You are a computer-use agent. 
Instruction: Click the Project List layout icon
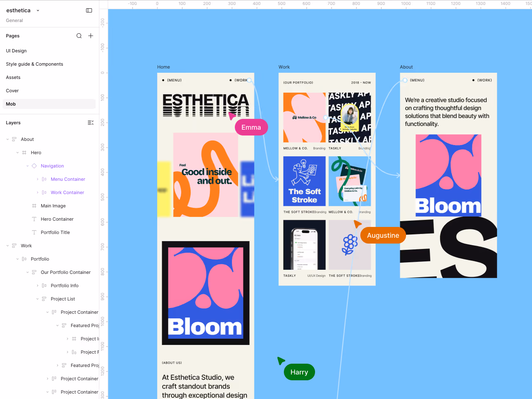click(44, 299)
